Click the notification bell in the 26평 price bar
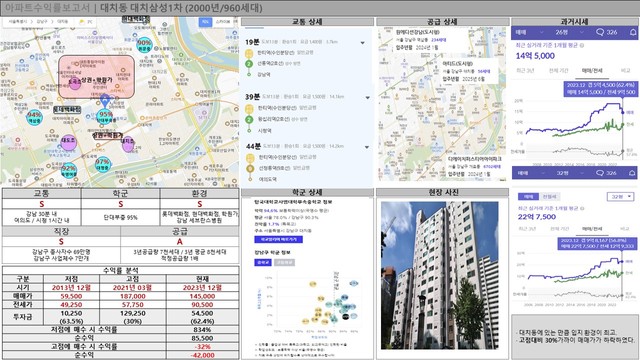 coord(633,32)
